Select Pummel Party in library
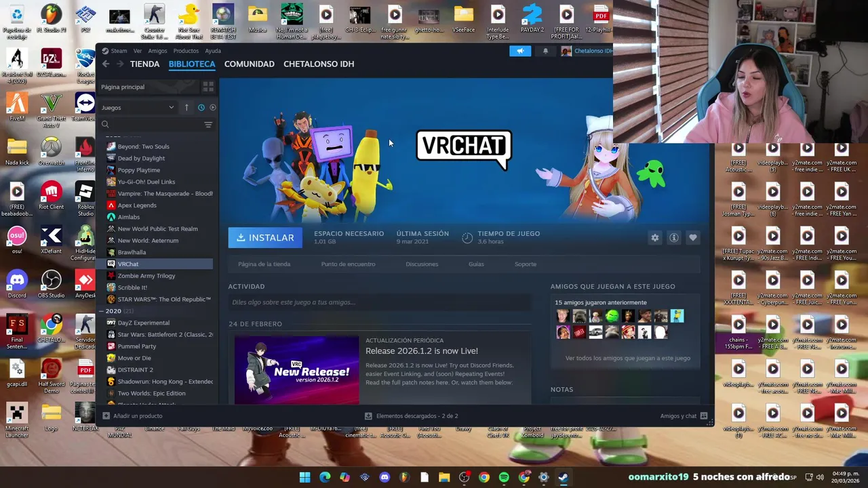This screenshot has height=488, width=868. pos(137,346)
